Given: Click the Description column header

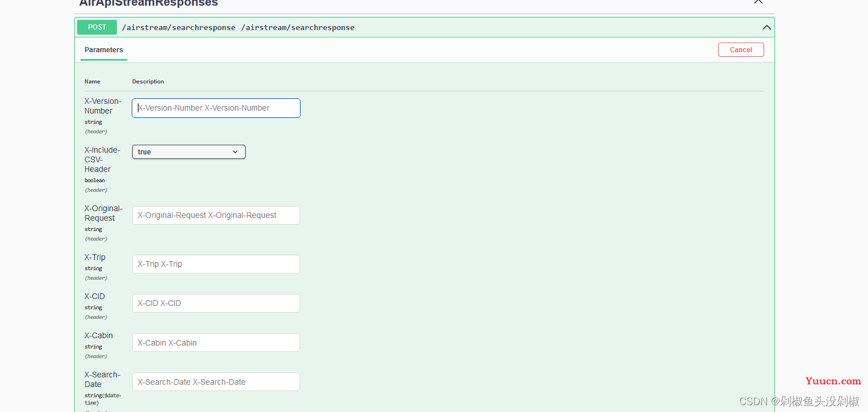Looking at the screenshot, I should click(148, 82).
